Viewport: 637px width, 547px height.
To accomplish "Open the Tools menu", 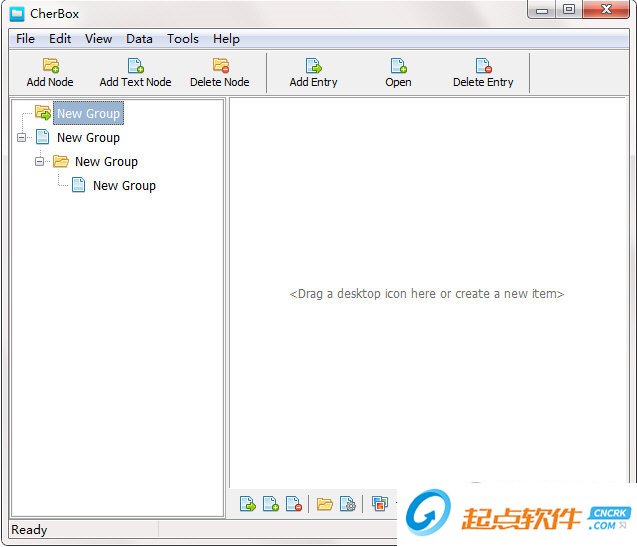I will [183, 39].
